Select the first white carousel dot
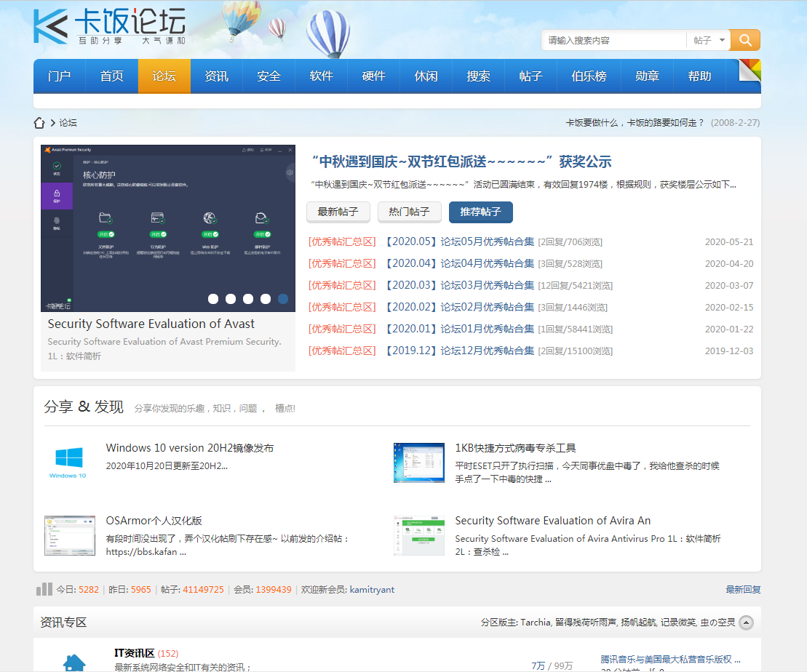This screenshot has height=672, width=807. (x=213, y=299)
